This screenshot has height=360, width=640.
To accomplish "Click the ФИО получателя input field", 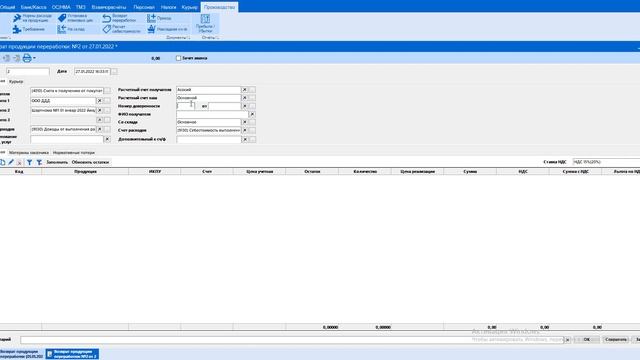I will (x=212, y=114).
